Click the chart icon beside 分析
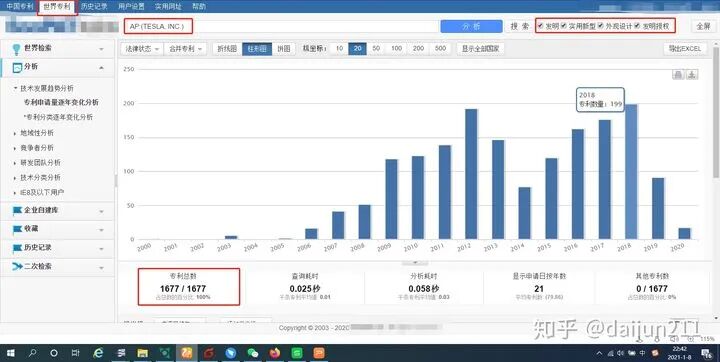 pyautogui.click(x=17, y=68)
